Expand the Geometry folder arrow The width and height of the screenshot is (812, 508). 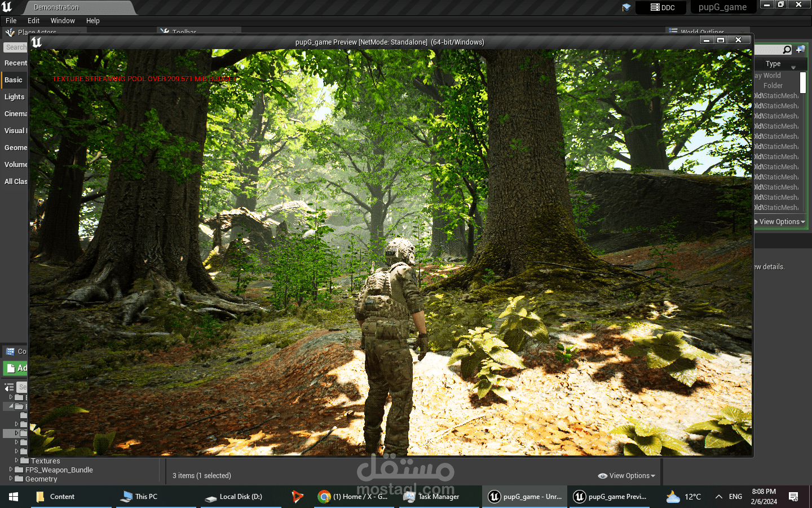11,479
